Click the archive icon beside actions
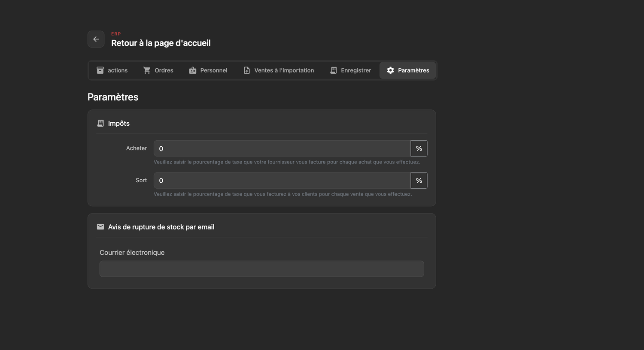The height and width of the screenshot is (350, 644). click(100, 70)
